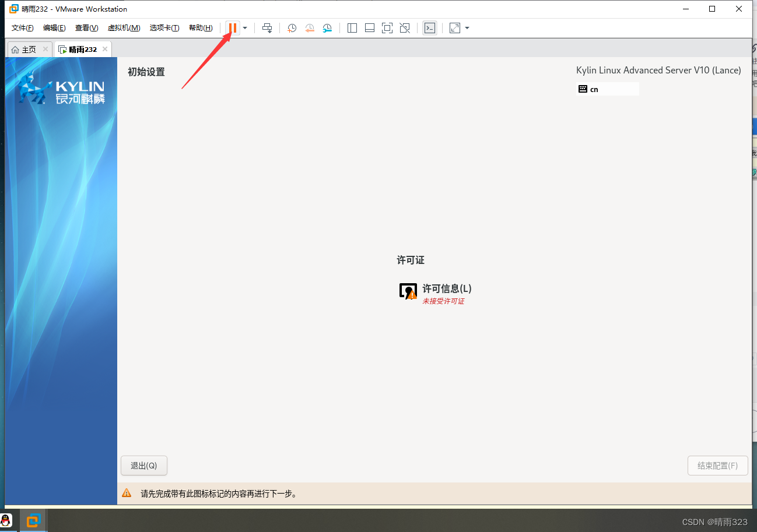The image size is (757, 532).
Task: Expand the stretch display dropdown arrow
Action: (467, 28)
